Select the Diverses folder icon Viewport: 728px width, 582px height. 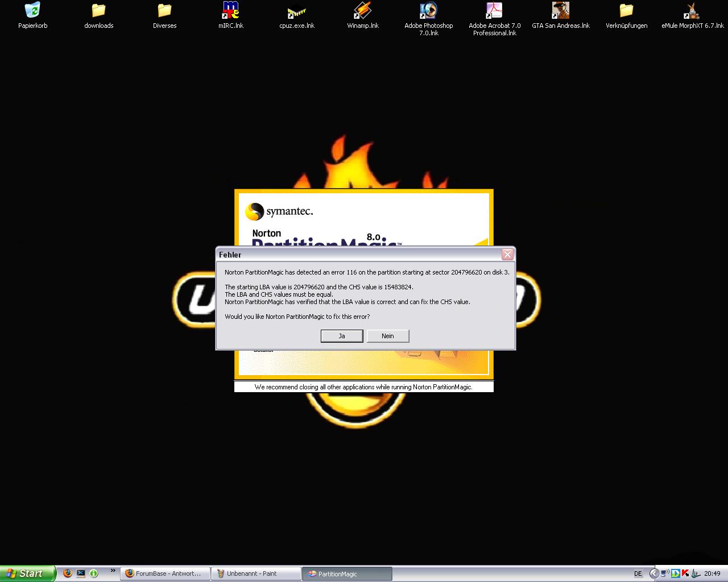pyautogui.click(x=164, y=15)
